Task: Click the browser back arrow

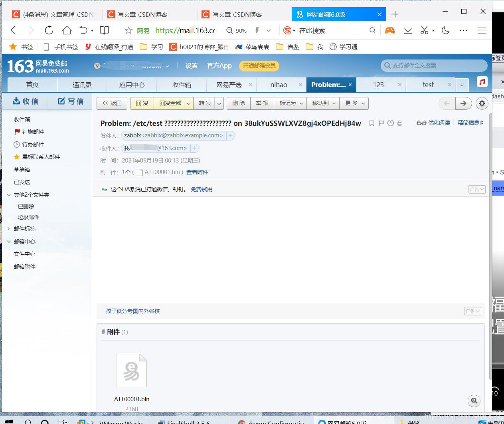Action: [x=13, y=30]
